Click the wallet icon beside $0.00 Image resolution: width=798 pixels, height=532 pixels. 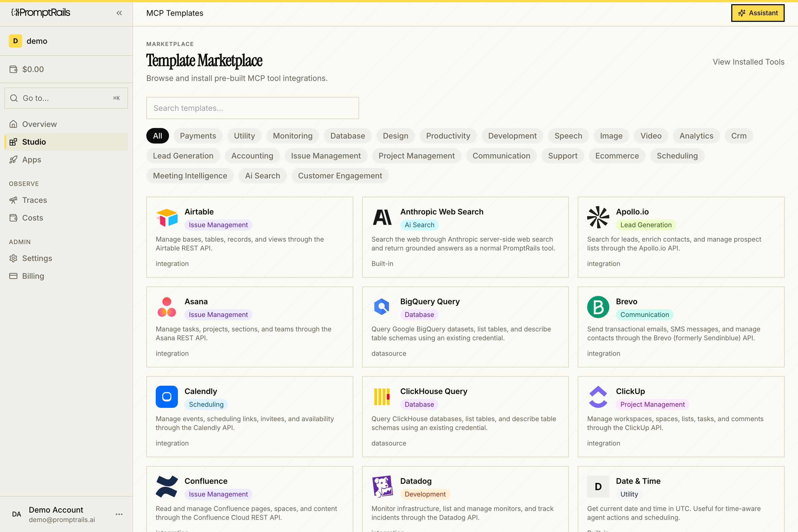13,69
